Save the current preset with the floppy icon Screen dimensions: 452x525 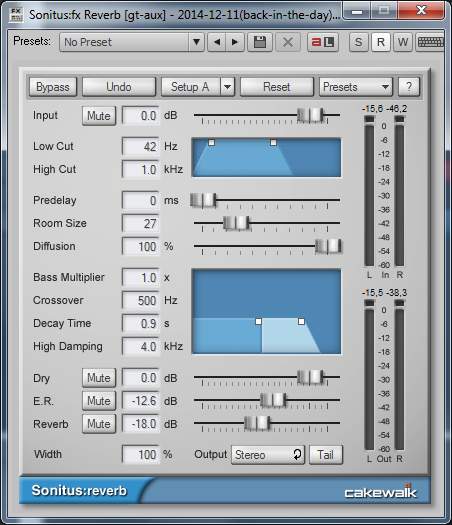click(260, 42)
